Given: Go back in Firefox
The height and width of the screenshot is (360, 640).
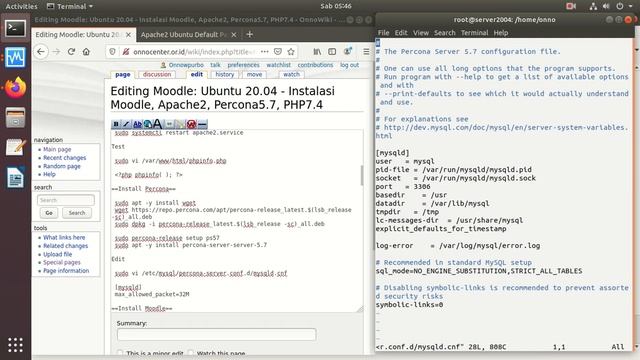Looking at the screenshot, I should (x=41, y=52).
